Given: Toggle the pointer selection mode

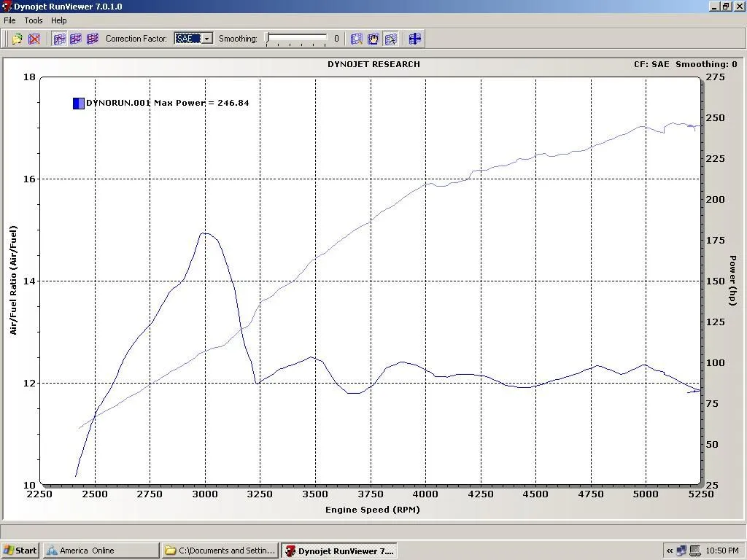Looking at the screenshot, I should 391,39.
